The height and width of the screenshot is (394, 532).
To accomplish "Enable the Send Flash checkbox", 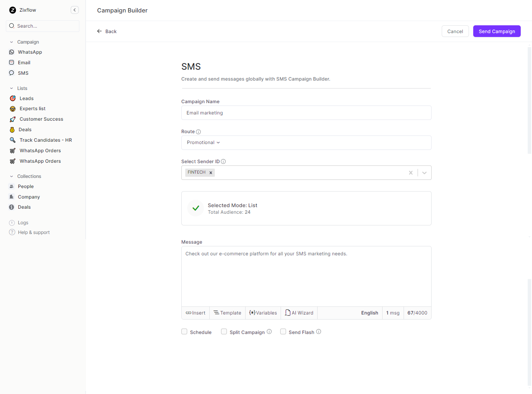I will (283, 332).
